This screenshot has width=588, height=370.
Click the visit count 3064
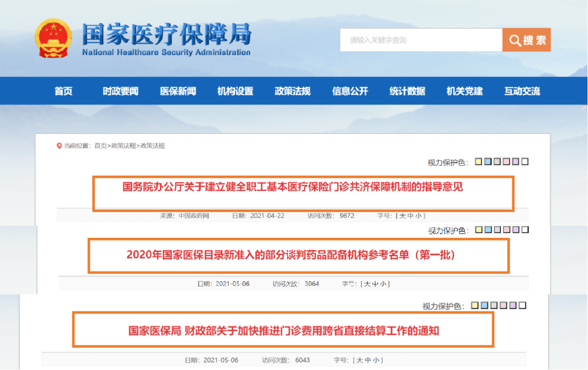(311, 284)
